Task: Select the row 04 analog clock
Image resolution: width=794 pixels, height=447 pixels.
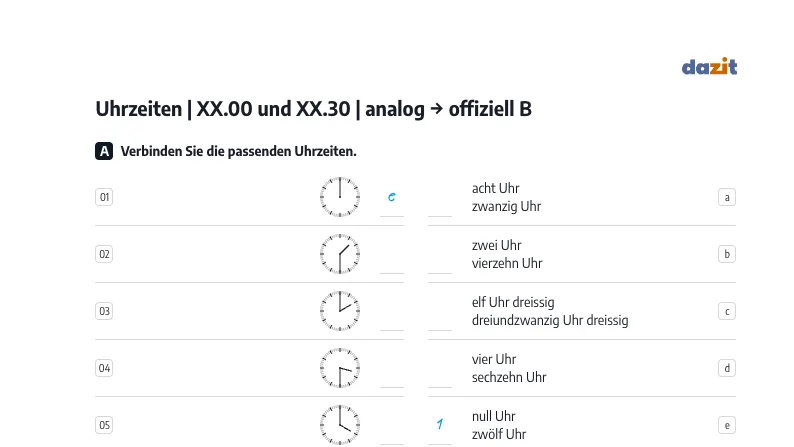Action: (x=340, y=368)
